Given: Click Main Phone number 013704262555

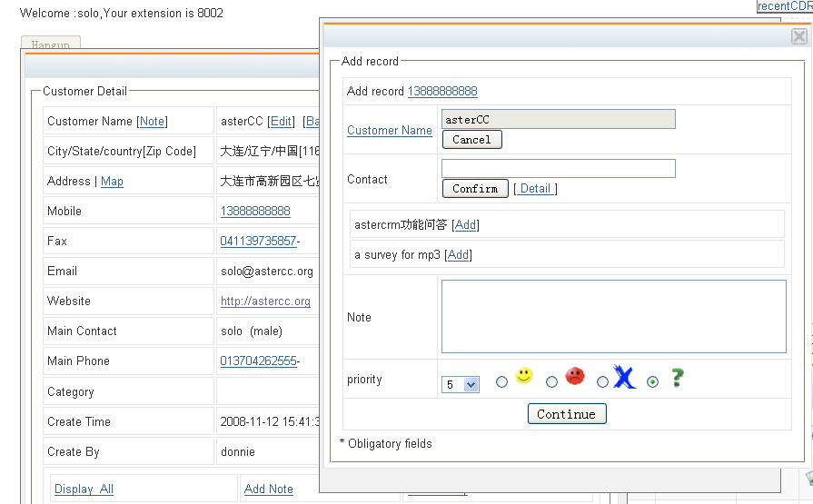Looking at the screenshot, I should pos(258,361).
